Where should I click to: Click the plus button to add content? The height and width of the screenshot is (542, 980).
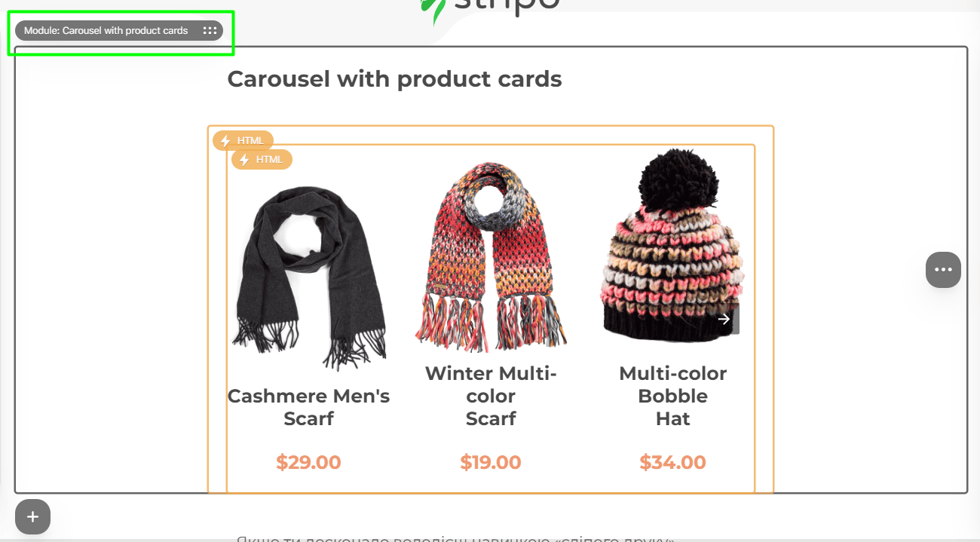pyautogui.click(x=32, y=517)
